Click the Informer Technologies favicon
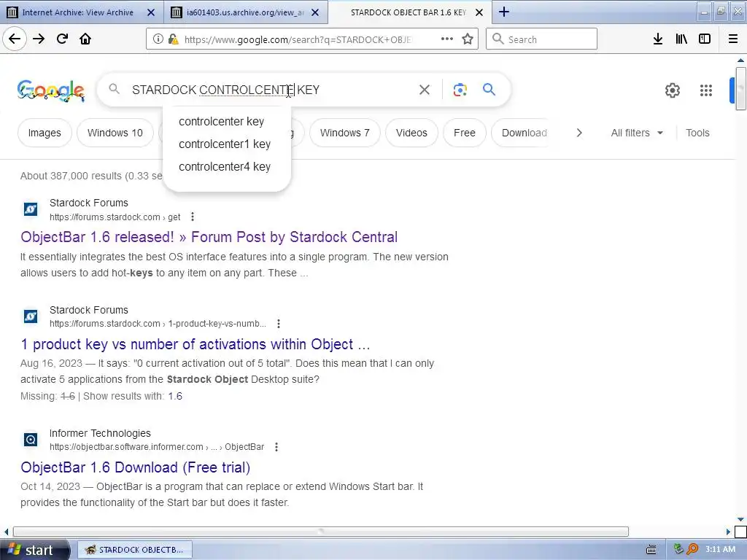The width and height of the screenshot is (747, 560). pos(31,440)
